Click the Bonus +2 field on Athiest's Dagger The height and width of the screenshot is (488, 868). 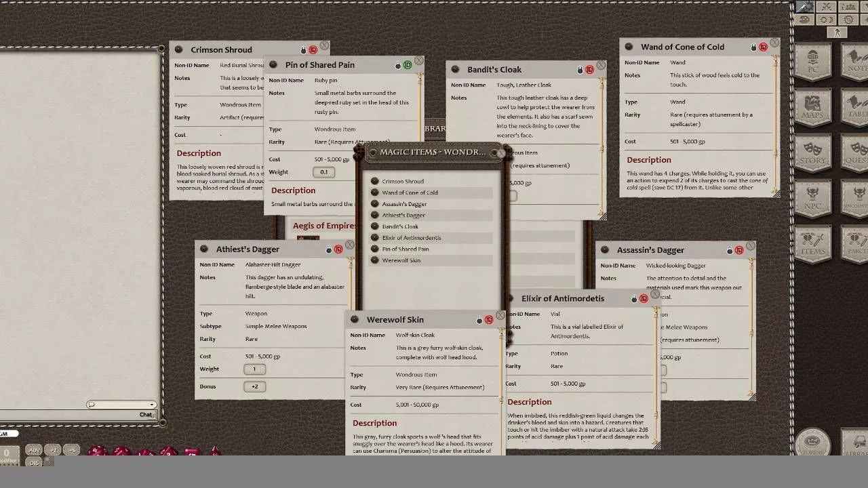coord(254,386)
